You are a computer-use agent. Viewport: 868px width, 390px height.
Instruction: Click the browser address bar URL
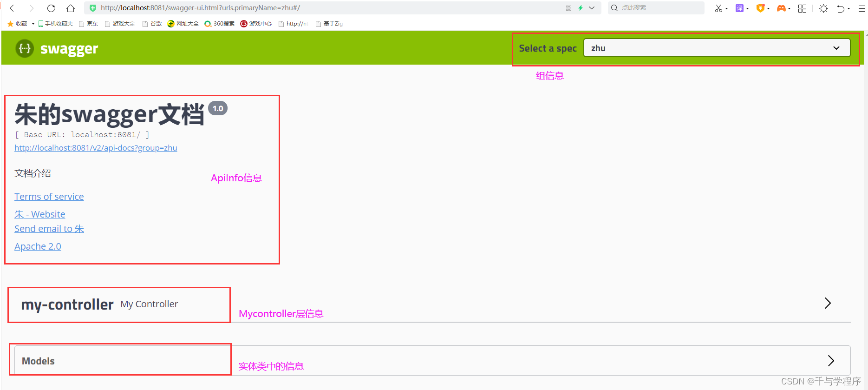200,8
